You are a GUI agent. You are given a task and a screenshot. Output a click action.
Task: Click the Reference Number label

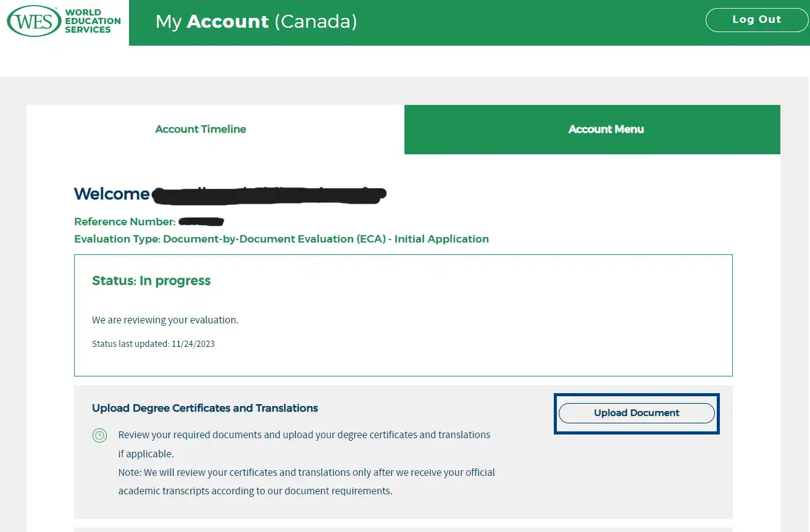(125, 222)
